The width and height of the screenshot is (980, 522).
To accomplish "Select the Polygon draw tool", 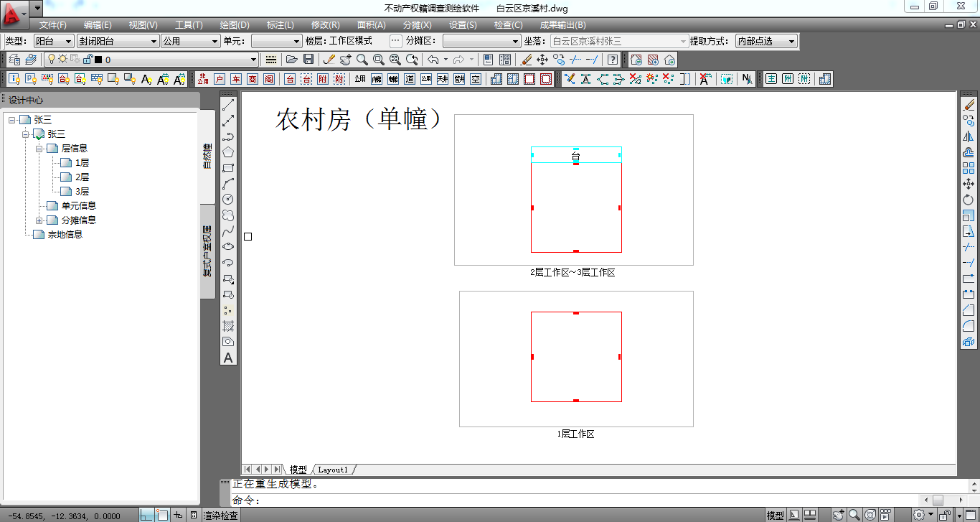I will tap(228, 152).
